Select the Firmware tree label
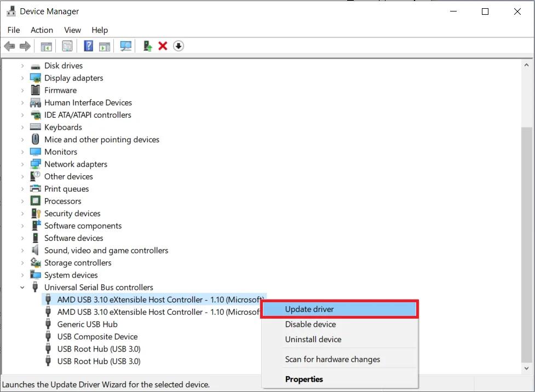535x392 pixels. point(60,90)
